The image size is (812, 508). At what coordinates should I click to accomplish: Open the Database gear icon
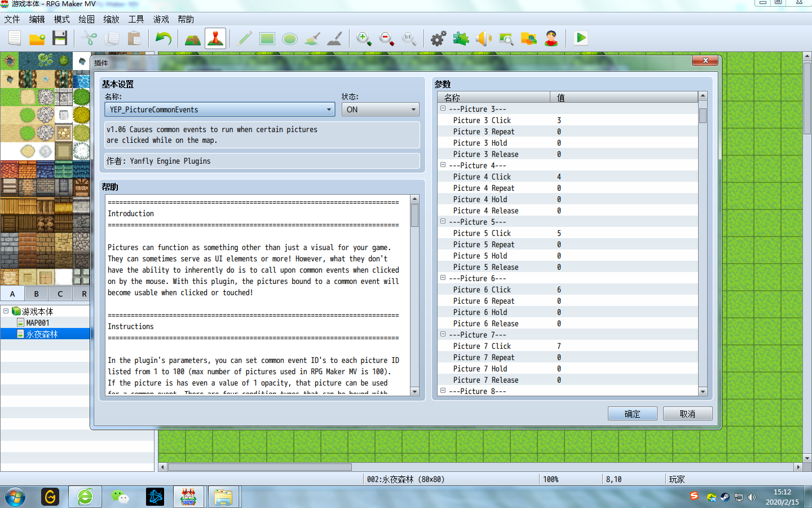pos(439,38)
